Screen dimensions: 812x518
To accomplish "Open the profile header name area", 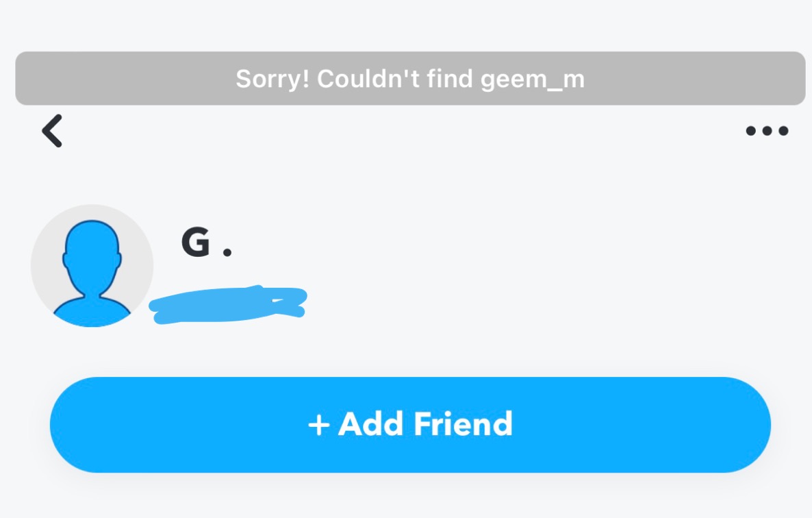I will point(207,242).
